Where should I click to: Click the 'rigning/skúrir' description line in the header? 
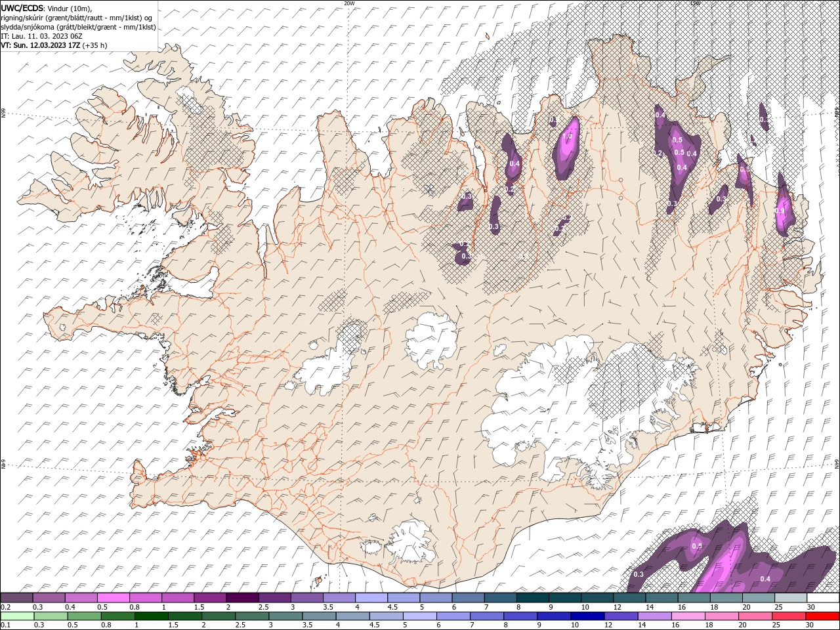coord(77,17)
